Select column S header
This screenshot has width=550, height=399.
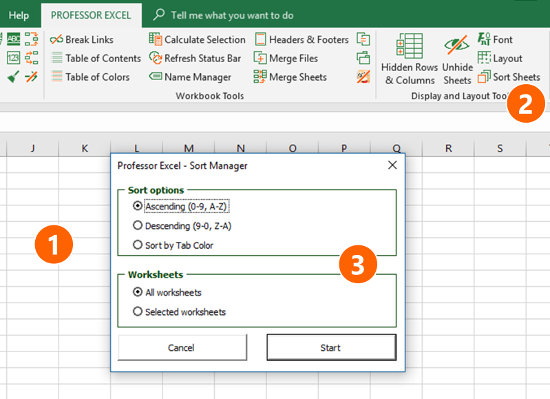pyautogui.click(x=500, y=148)
